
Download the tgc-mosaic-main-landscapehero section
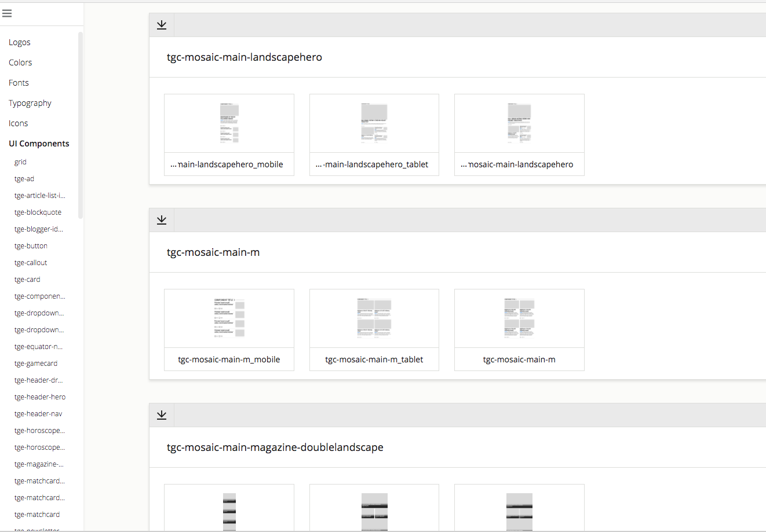(162, 25)
